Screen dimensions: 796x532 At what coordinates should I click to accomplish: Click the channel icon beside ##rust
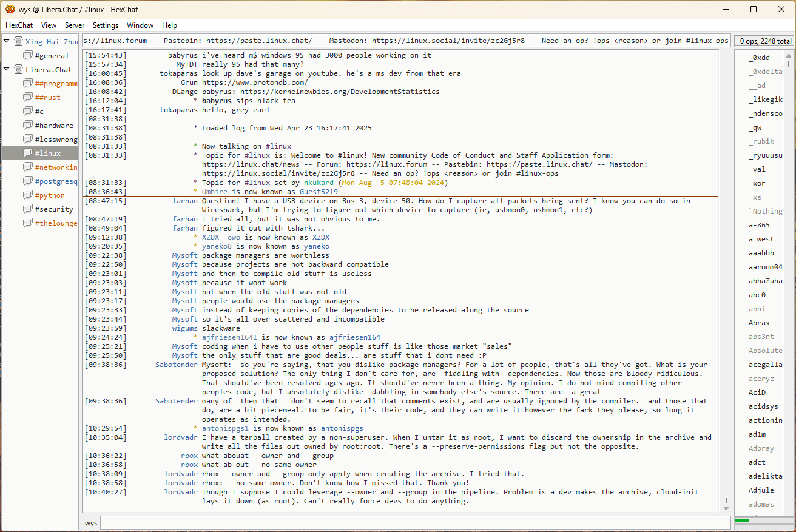[28, 98]
